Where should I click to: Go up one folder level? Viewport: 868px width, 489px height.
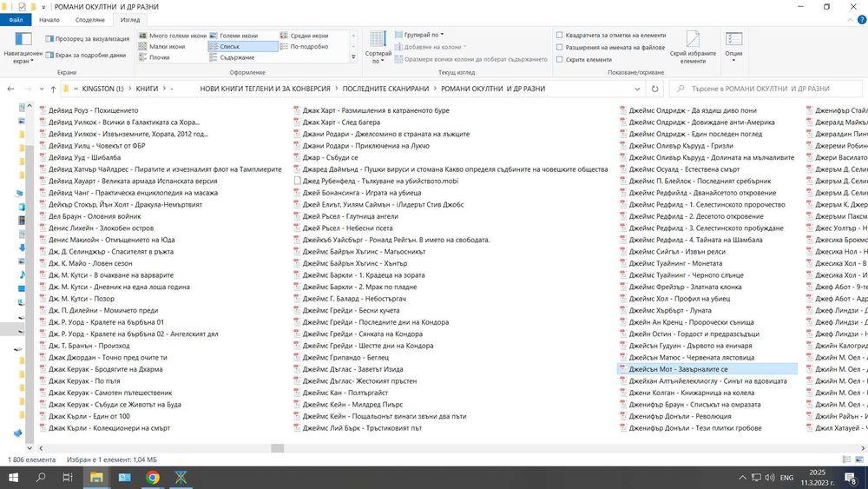(x=53, y=89)
